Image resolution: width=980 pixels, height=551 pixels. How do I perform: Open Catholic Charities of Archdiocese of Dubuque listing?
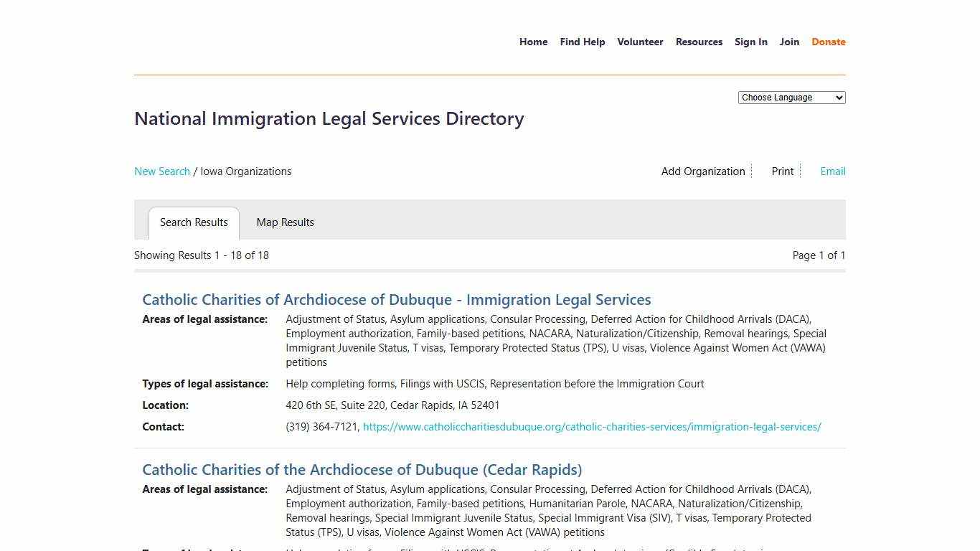click(396, 300)
